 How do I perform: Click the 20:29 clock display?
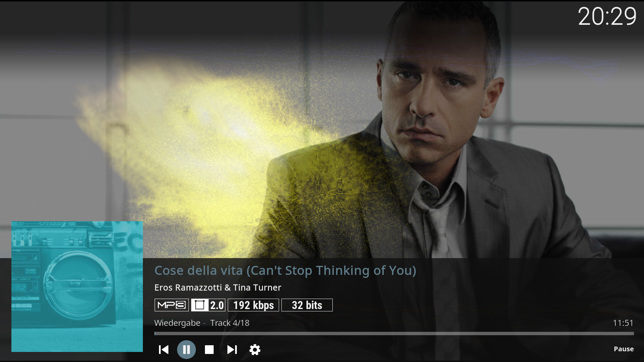pos(607,16)
